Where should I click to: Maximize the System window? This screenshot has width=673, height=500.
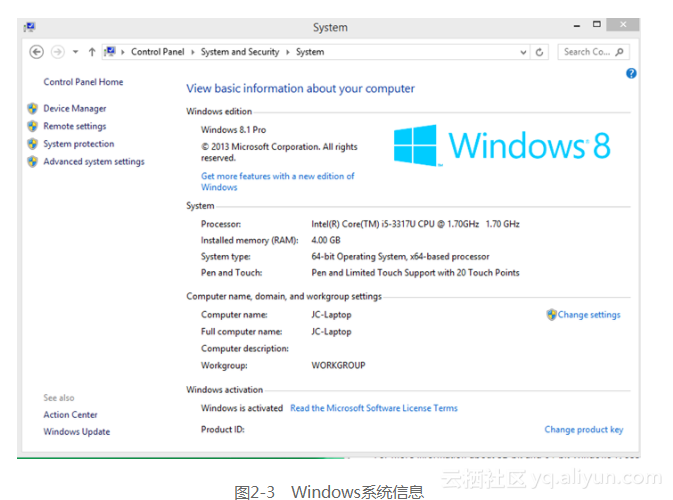(597, 24)
